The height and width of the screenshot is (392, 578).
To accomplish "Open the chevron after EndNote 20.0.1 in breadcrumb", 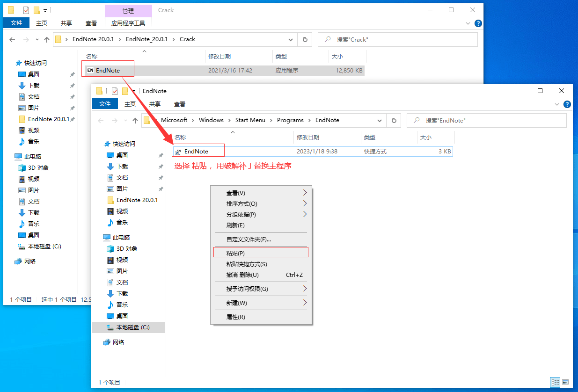I will pyautogui.click(x=120, y=39).
